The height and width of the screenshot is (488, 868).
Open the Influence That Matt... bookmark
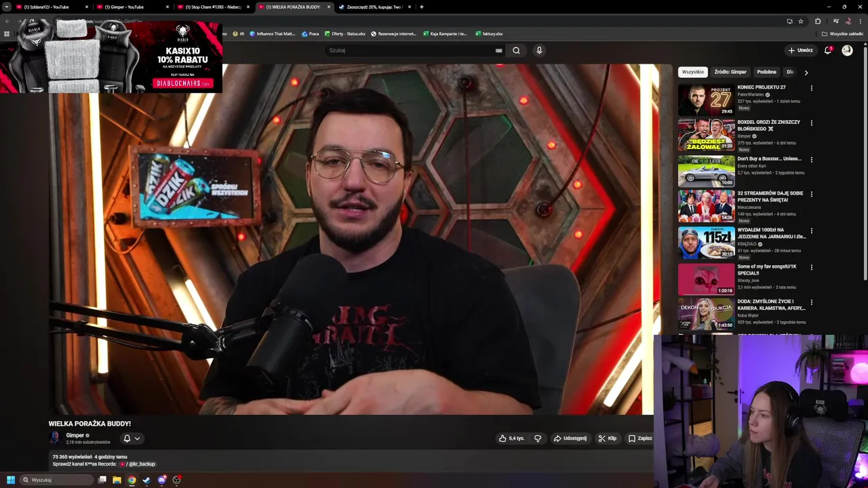tap(271, 34)
